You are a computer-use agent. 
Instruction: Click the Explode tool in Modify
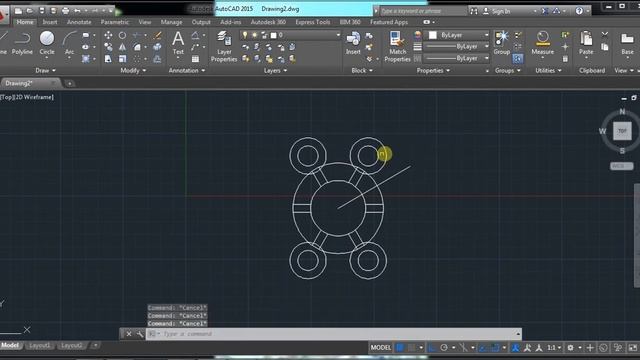158,47
